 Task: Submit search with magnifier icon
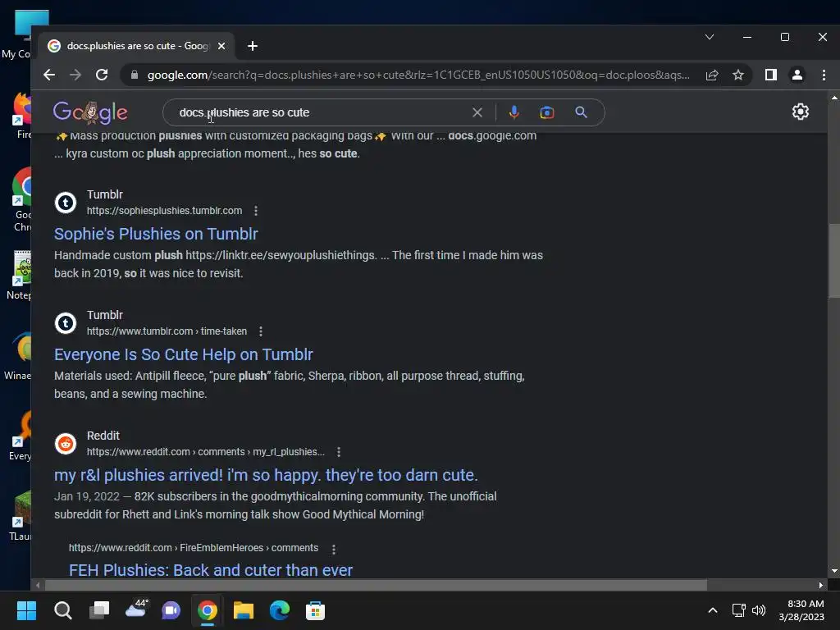pos(582,112)
